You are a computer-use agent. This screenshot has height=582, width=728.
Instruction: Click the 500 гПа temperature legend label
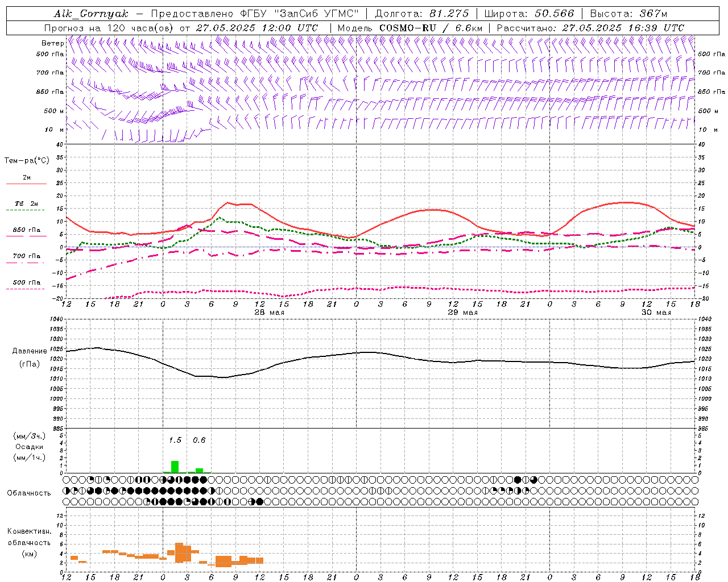point(27,282)
